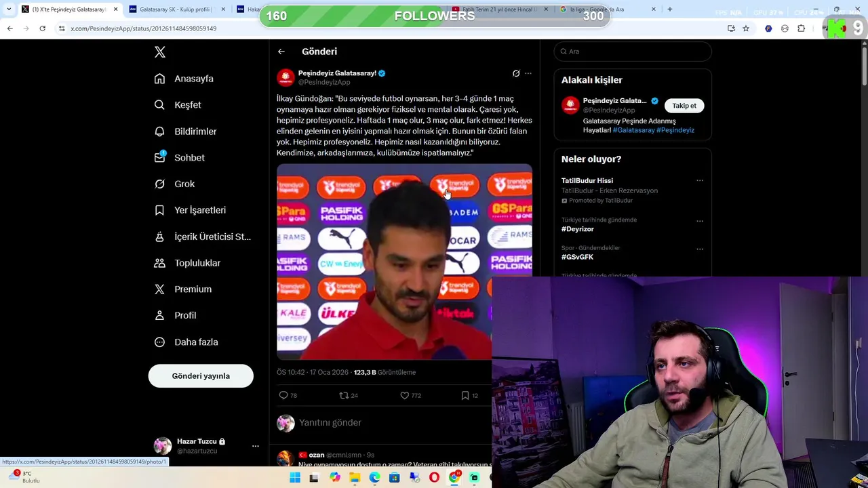Click the Ara search box

click(x=633, y=52)
